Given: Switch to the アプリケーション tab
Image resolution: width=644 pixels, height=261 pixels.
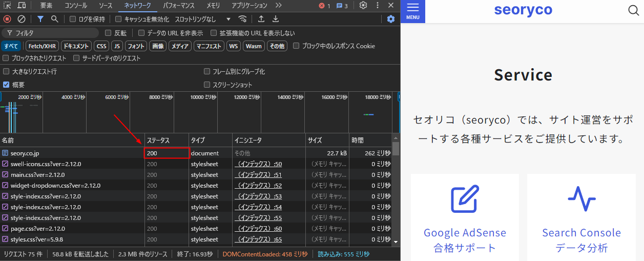Looking at the screenshot, I should pyautogui.click(x=250, y=6).
